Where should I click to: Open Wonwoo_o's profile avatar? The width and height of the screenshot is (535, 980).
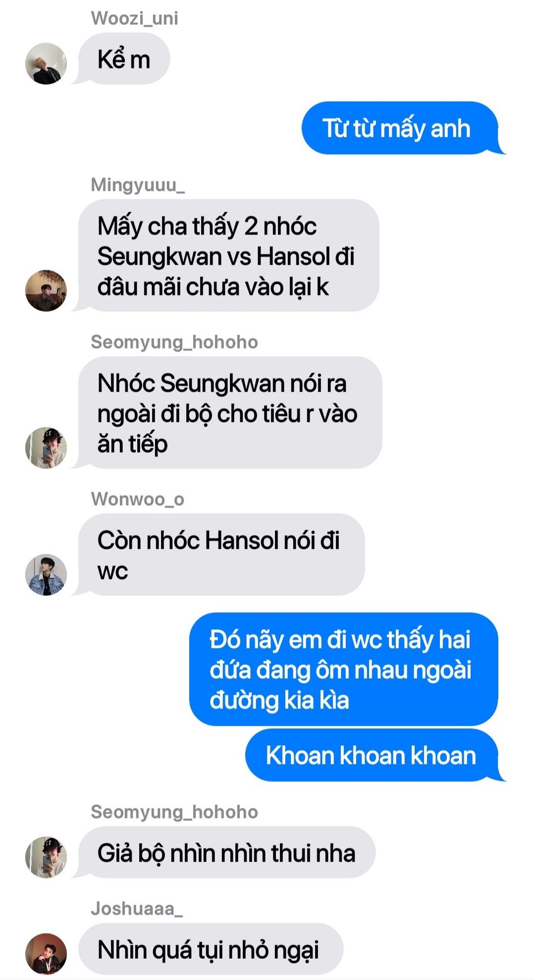46,575
